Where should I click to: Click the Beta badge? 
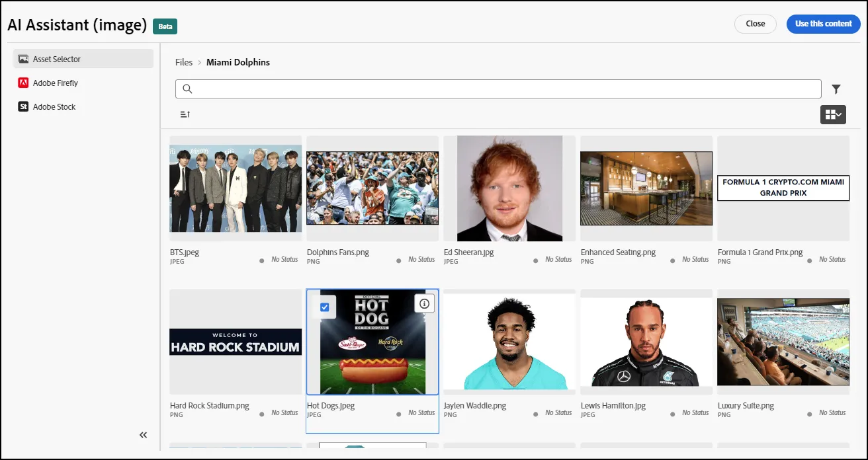click(165, 26)
